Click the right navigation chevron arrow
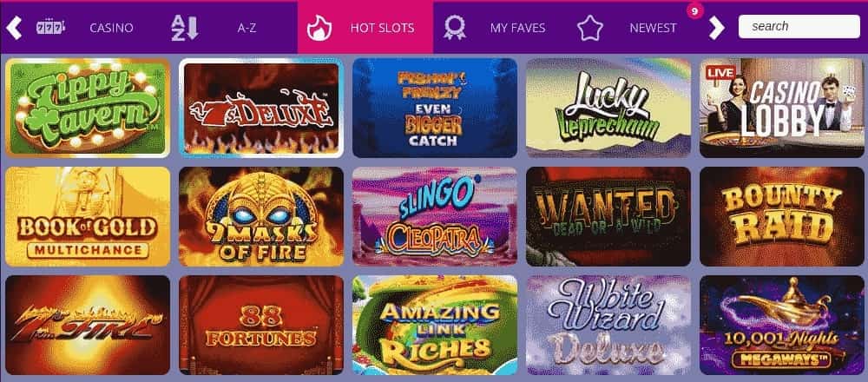The width and height of the screenshot is (868, 382). coord(716,28)
